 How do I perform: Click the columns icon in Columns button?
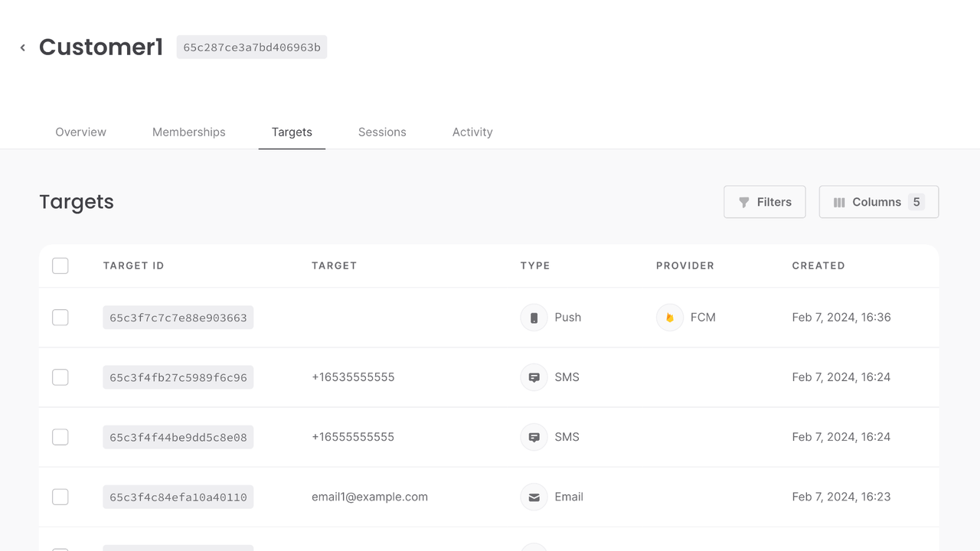pyautogui.click(x=839, y=203)
